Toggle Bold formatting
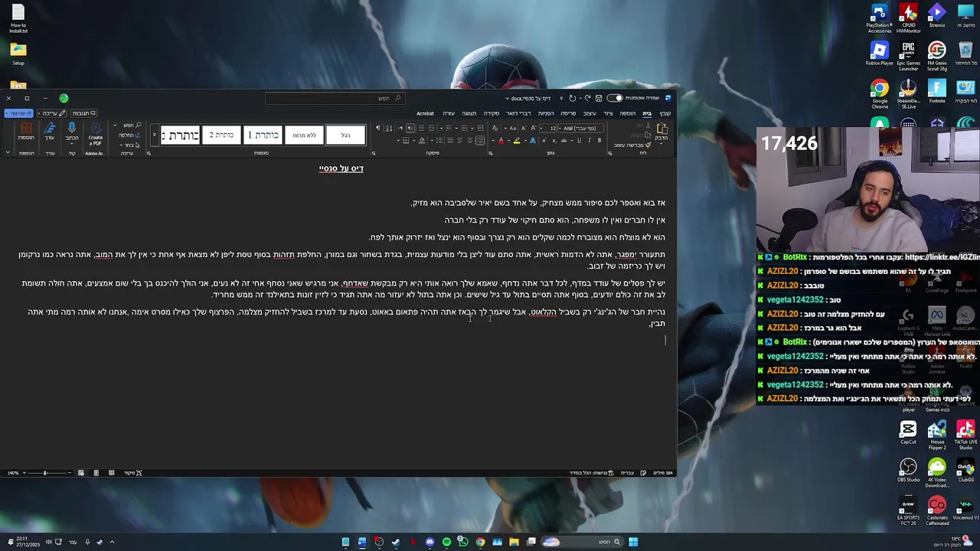This screenshot has height=551, width=980. point(599,140)
